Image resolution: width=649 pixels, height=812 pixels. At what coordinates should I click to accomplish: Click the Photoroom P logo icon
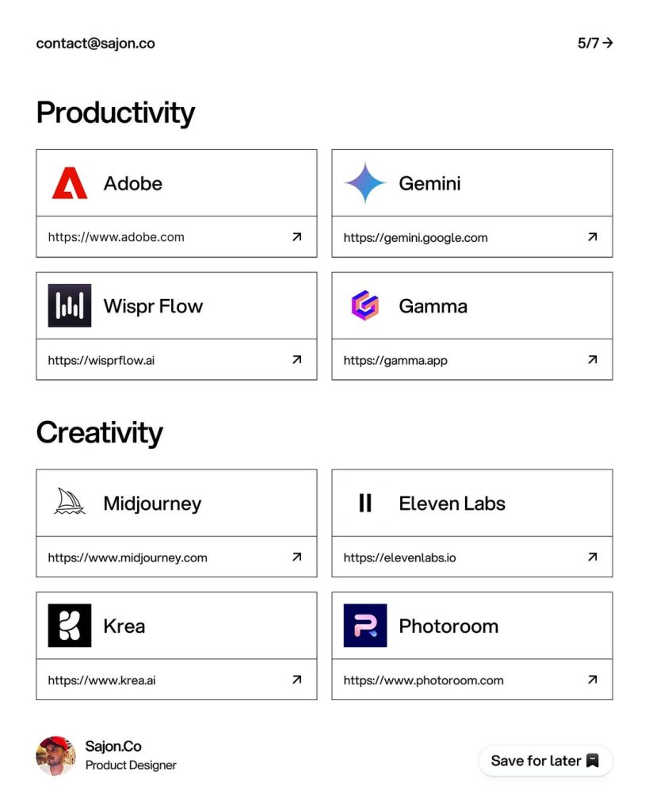coord(365,626)
